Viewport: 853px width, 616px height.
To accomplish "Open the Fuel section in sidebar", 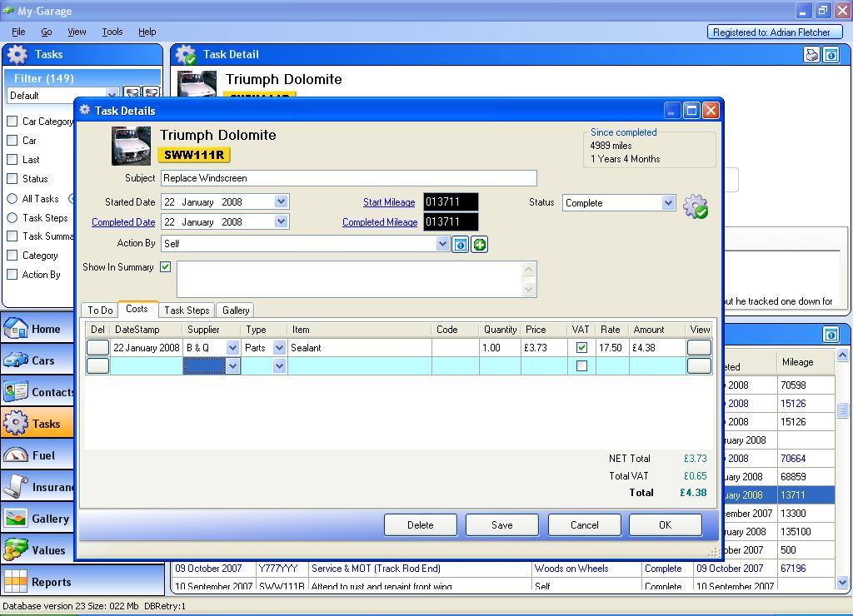I will [x=37, y=455].
